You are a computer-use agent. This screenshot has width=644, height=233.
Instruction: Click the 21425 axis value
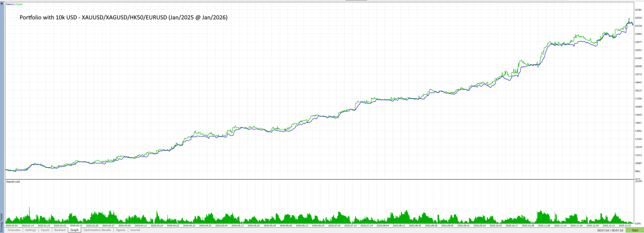pyautogui.click(x=638, y=58)
